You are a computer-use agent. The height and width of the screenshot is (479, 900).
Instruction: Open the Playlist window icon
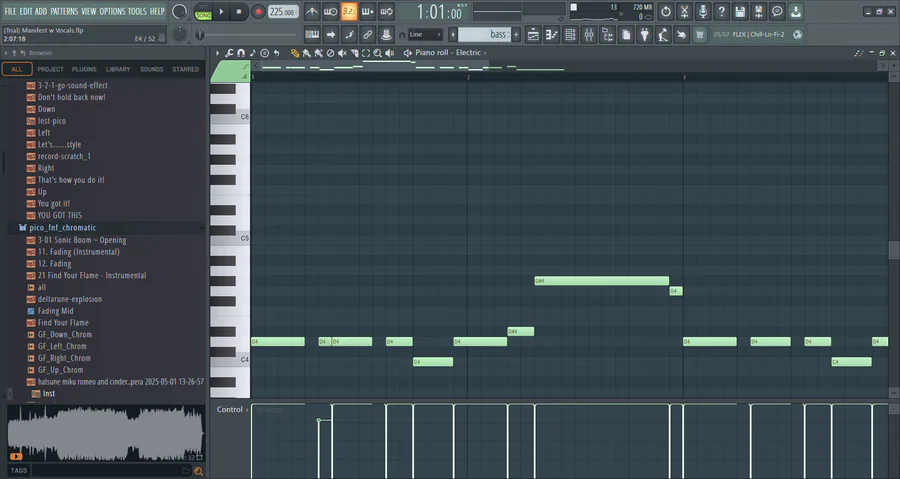click(533, 35)
